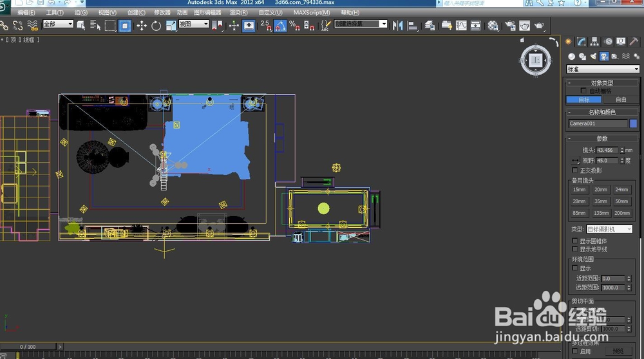Collapse 对象类型 rollout

click(x=601, y=83)
